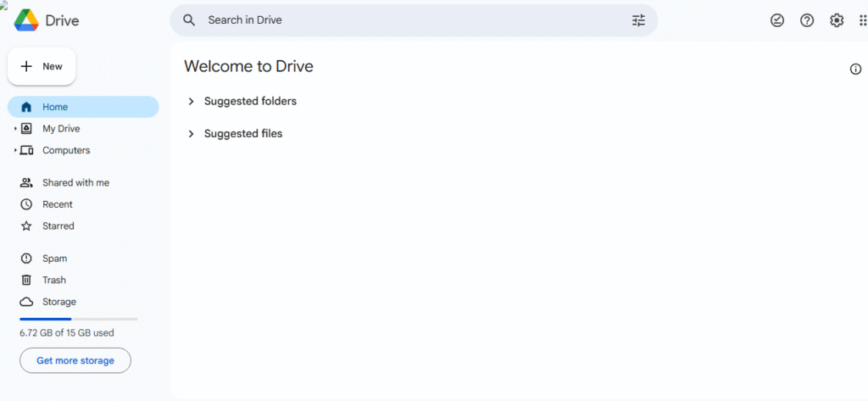Open Shared with me
Viewport: 868px width, 401px height.
point(83,183)
